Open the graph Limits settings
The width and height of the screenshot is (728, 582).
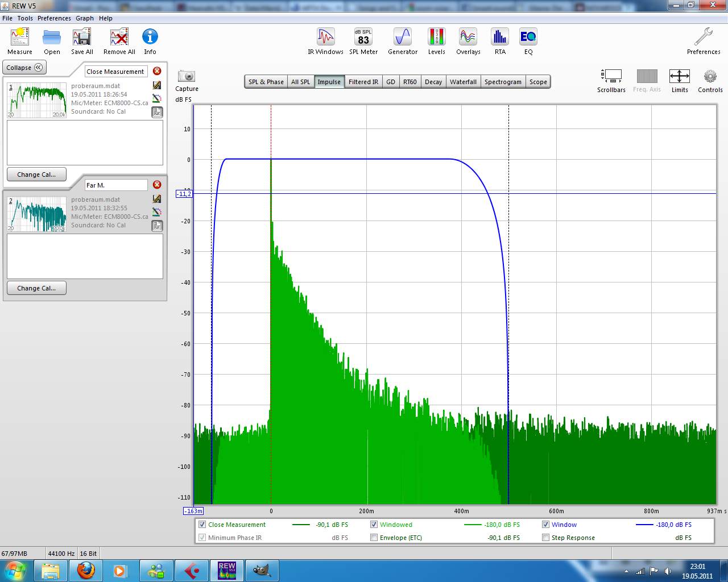[679, 81]
